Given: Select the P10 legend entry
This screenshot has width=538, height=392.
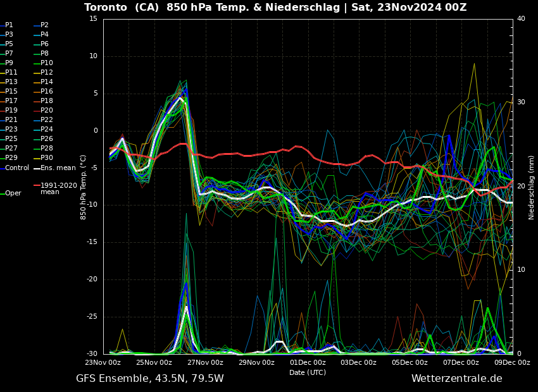Looking at the screenshot, I should 47,63.
